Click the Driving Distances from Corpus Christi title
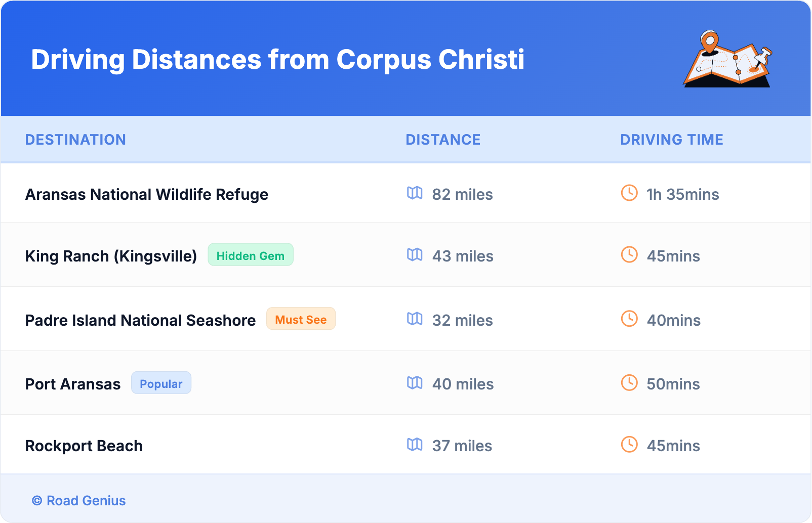The image size is (812, 523). (277, 60)
